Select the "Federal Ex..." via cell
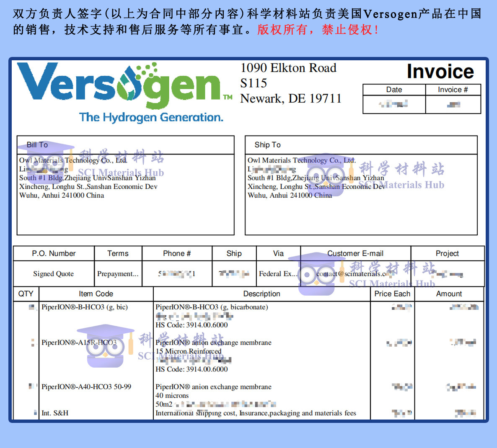The height and width of the screenshot is (448, 497). click(x=278, y=274)
